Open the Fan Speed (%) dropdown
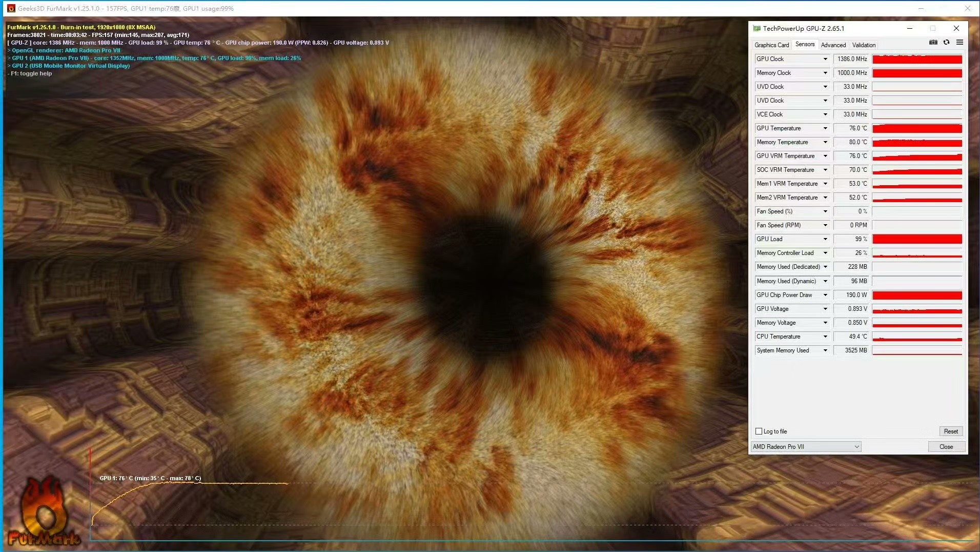 click(825, 211)
